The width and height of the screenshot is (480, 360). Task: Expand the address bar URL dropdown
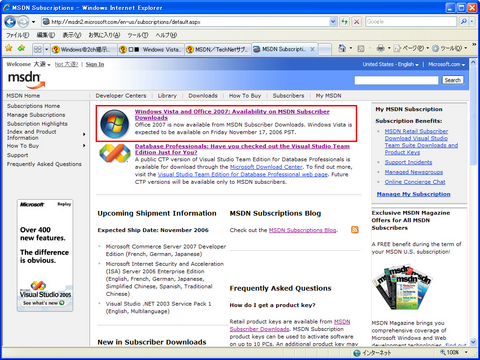333,22
